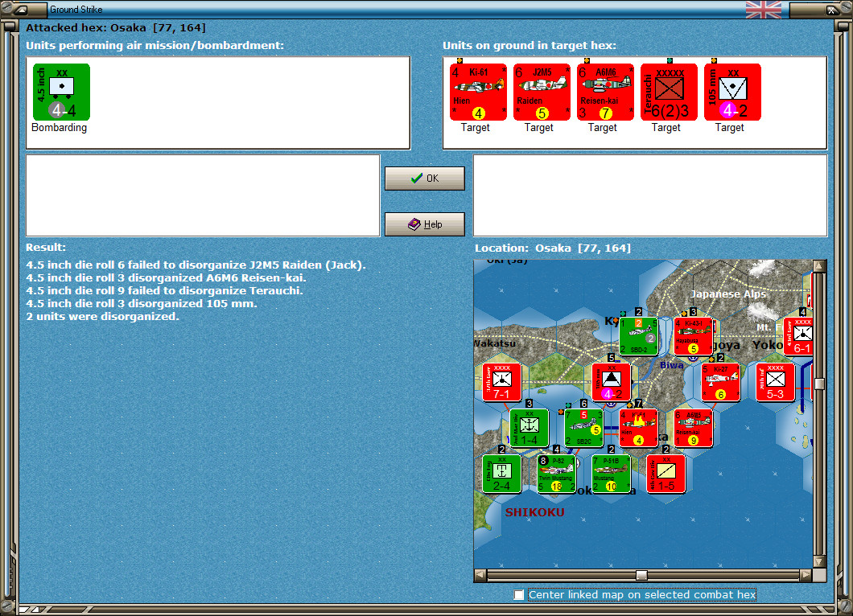Click the 6-1 garrison counter at map edge
The width and height of the screenshot is (853, 616).
pos(798,336)
